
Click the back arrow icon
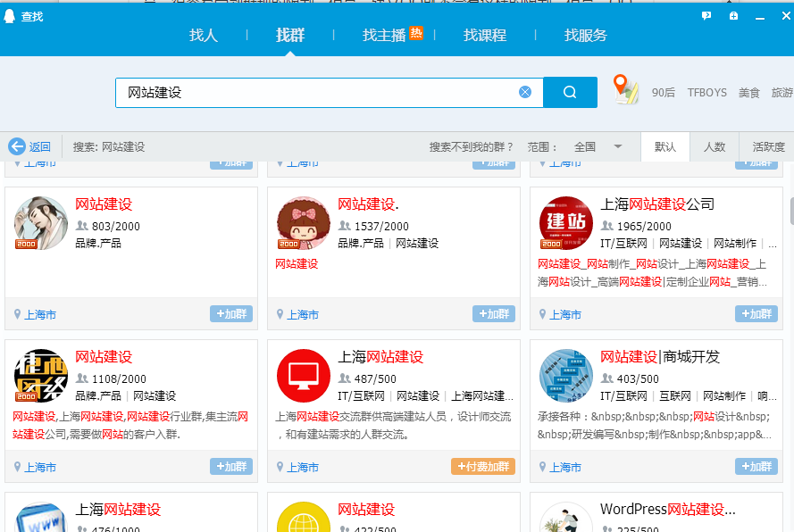(17, 146)
